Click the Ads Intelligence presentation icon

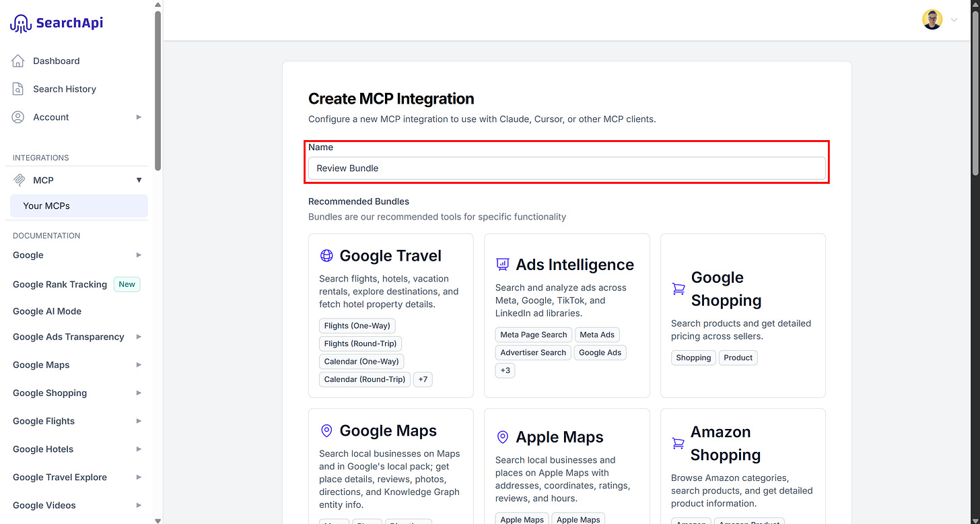[x=502, y=265]
